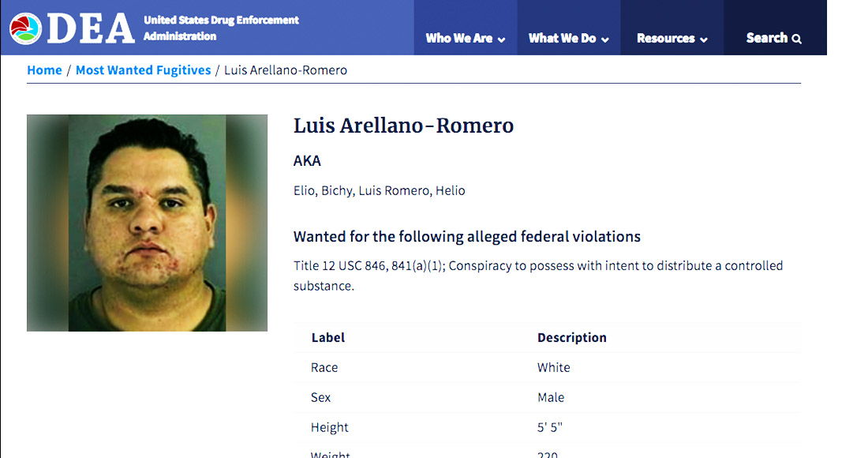868x458 pixels.
Task: Click the DEA circular emblem logo
Action: tap(25, 28)
